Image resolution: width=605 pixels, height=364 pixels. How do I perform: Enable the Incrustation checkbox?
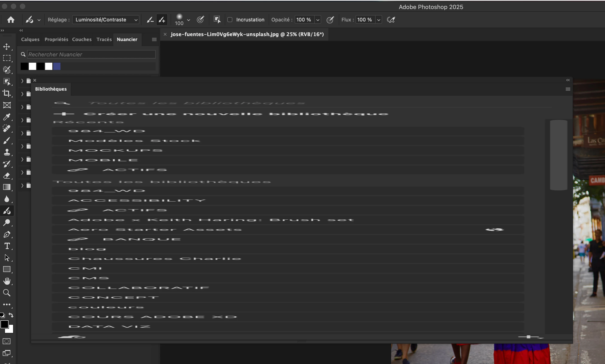(x=230, y=20)
